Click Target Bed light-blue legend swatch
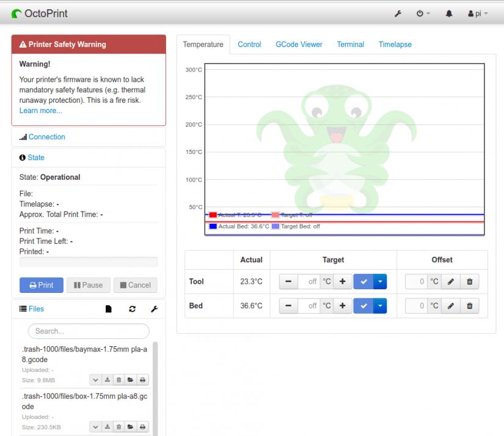The image size is (504, 436). click(x=276, y=226)
